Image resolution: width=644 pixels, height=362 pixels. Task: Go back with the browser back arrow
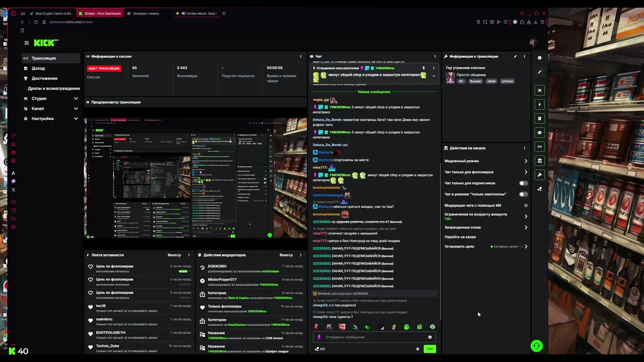tap(22, 22)
